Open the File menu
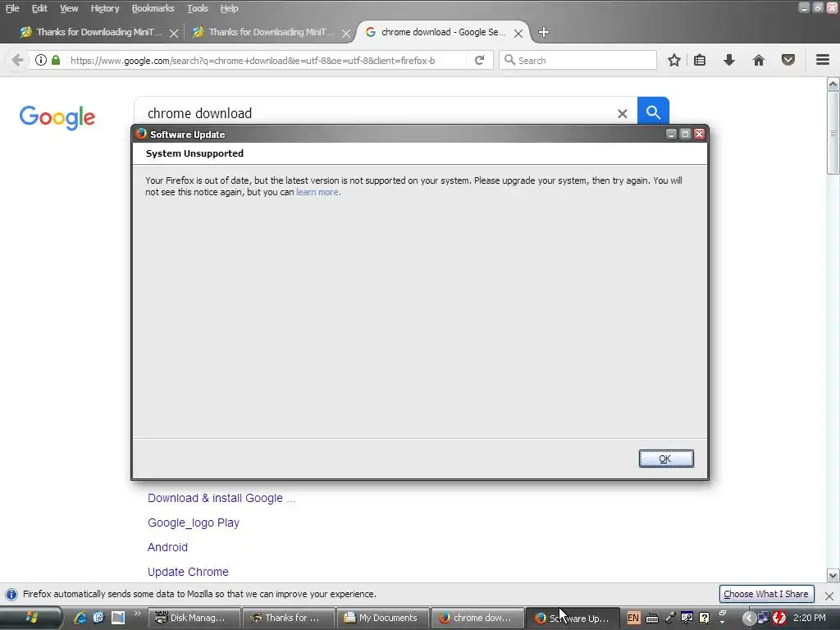840x630 pixels. (x=12, y=8)
